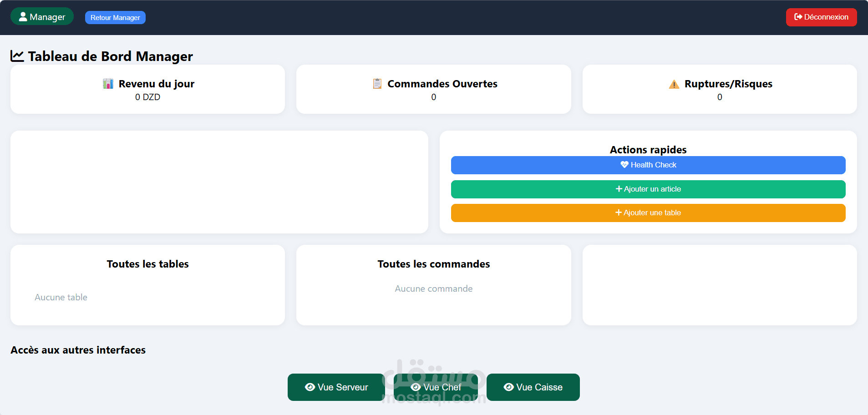Click the Revenu du jour title
Screen dimensions: 868x415
tap(157, 84)
